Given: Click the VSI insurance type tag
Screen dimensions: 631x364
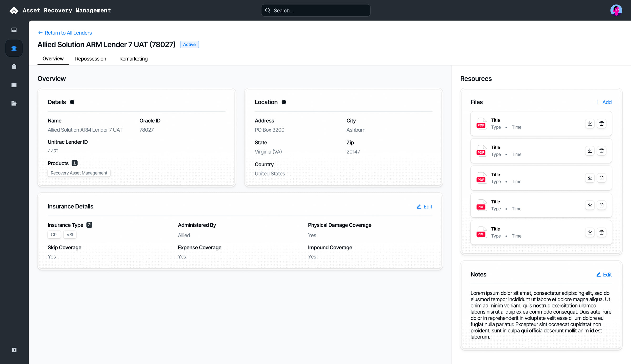Looking at the screenshot, I should click(70, 235).
